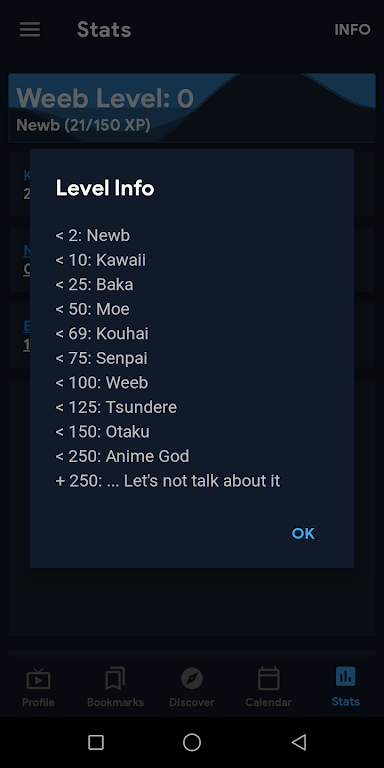The width and height of the screenshot is (384, 768).
Task: Tap the Weeb Level: 0 banner
Action: click(192, 108)
